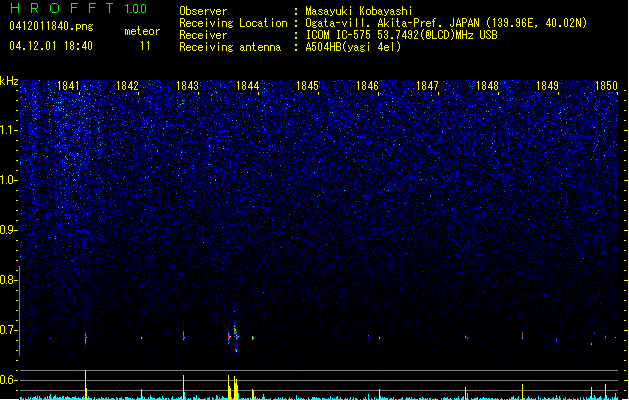Click the 1847 time axis marker
The image size is (629, 400).
pyautogui.click(x=428, y=86)
